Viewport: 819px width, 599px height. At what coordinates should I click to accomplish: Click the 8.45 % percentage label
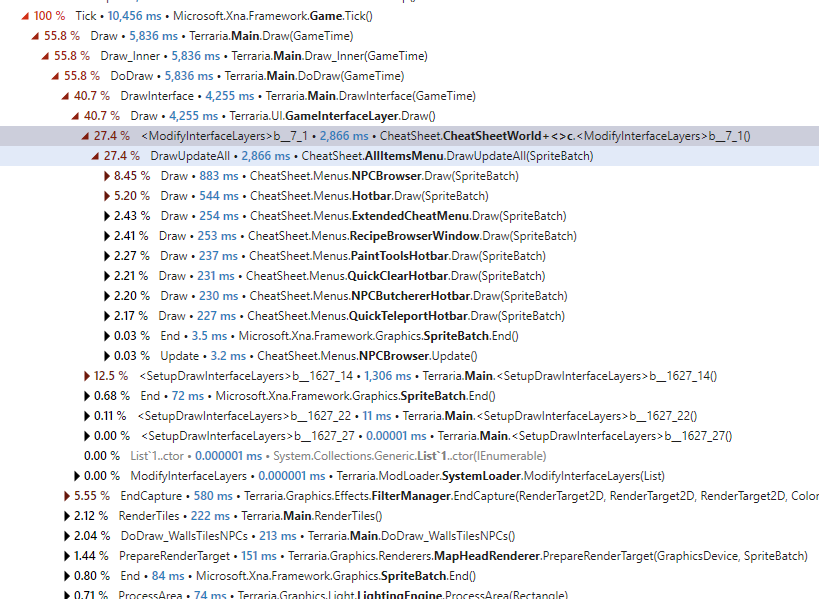[132, 176]
